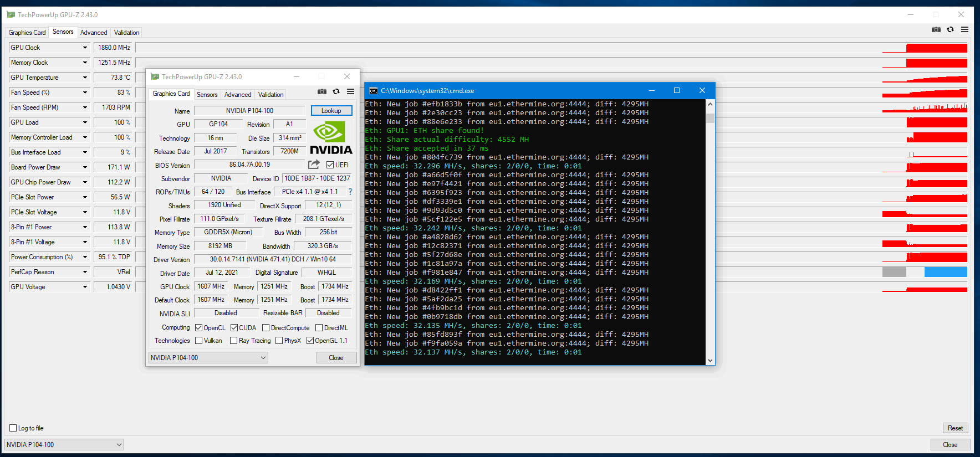
Task: Toggle the Vulkan checkbox
Action: tap(198, 341)
